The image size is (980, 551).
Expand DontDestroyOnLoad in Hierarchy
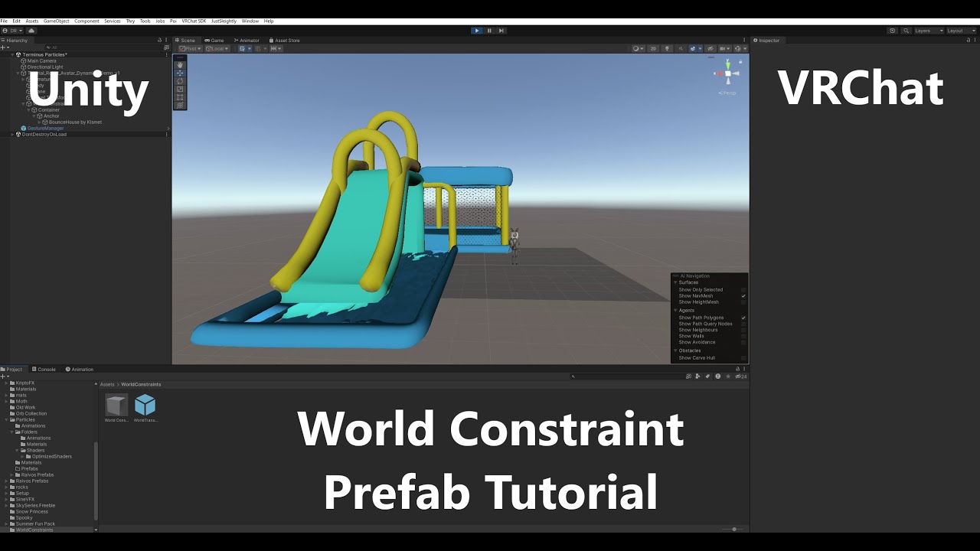12,134
